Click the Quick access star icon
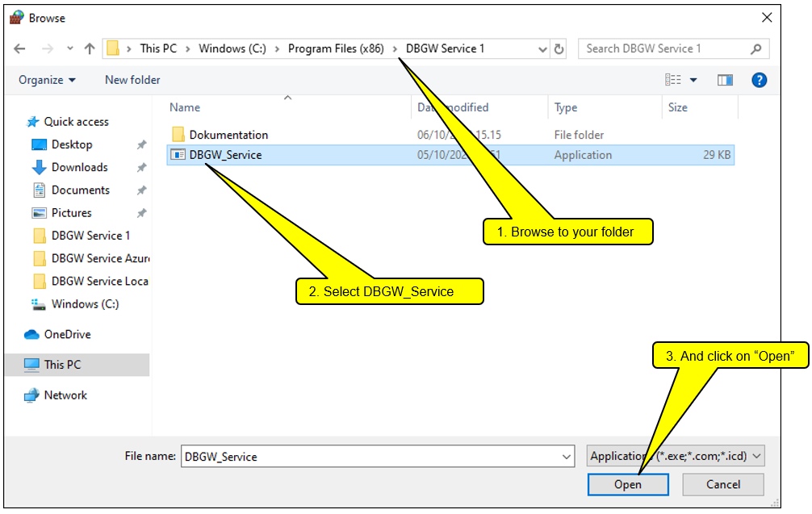The height and width of the screenshot is (514, 812). 32,122
